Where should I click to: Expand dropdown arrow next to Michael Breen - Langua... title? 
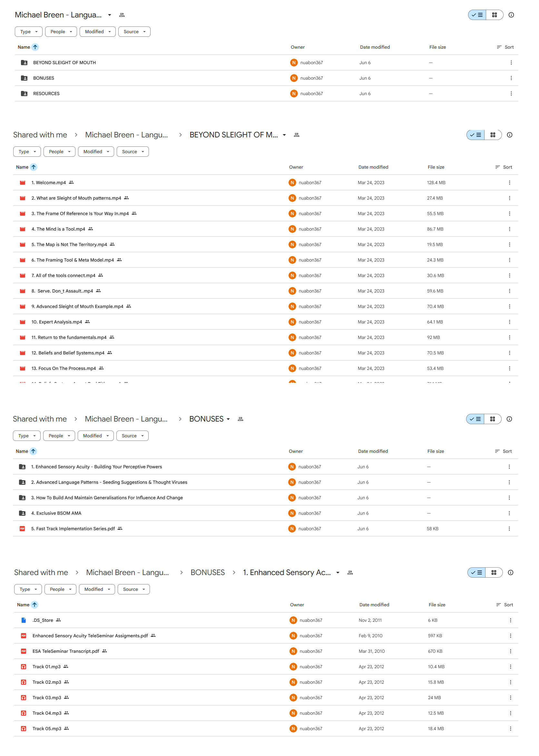tap(110, 15)
